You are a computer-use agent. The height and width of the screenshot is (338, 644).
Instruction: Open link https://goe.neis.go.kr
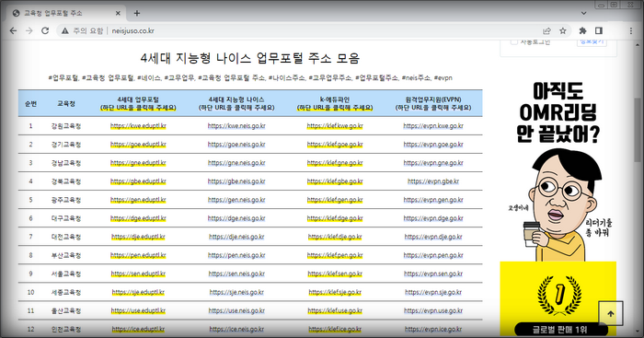point(236,145)
